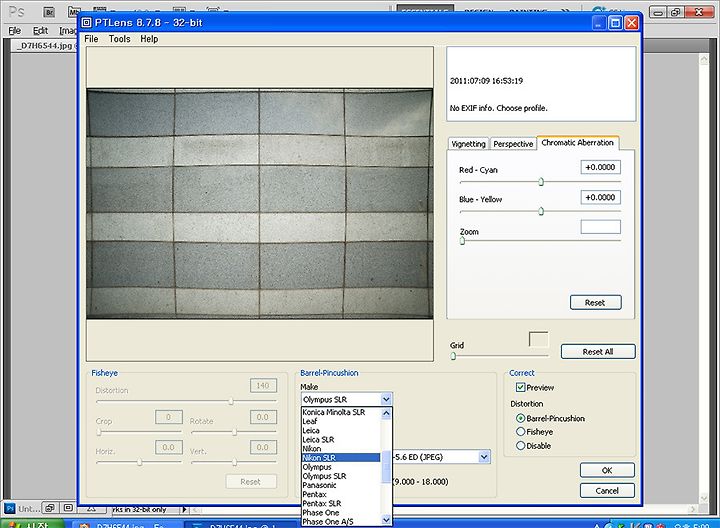Select Pentax in Make list
Viewport: 720px width, 528px height.
341,494
